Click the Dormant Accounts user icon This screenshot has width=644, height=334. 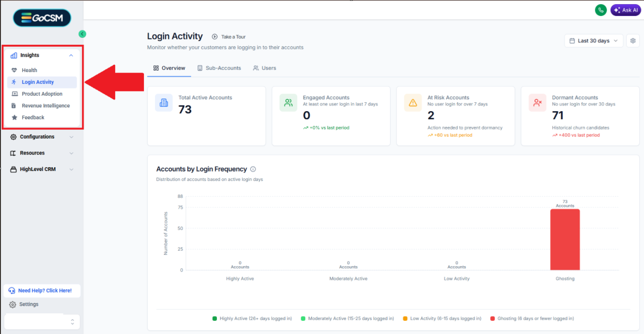pos(538,103)
